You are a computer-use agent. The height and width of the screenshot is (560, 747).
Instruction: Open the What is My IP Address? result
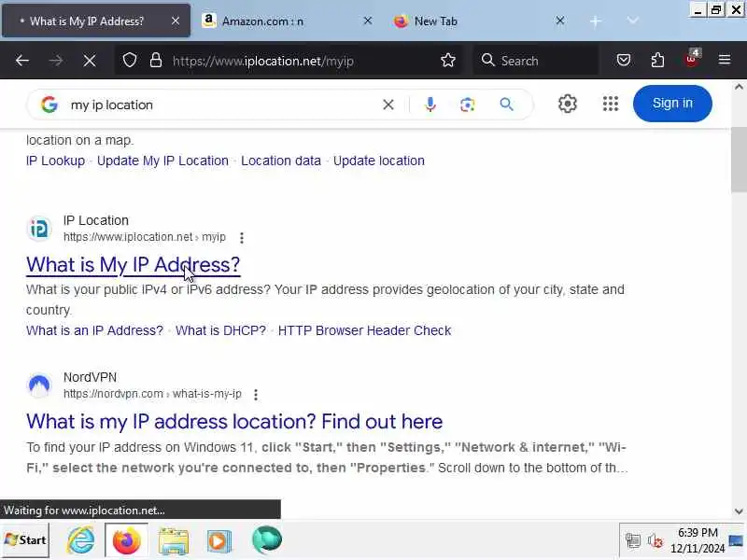click(x=133, y=265)
